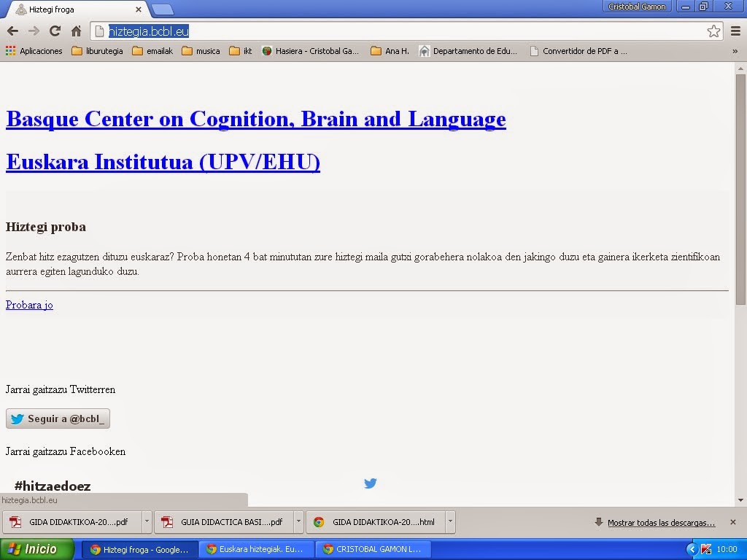The height and width of the screenshot is (560, 747).
Task: Click the Twitter bird icon in the widget
Action: (x=370, y=483)
